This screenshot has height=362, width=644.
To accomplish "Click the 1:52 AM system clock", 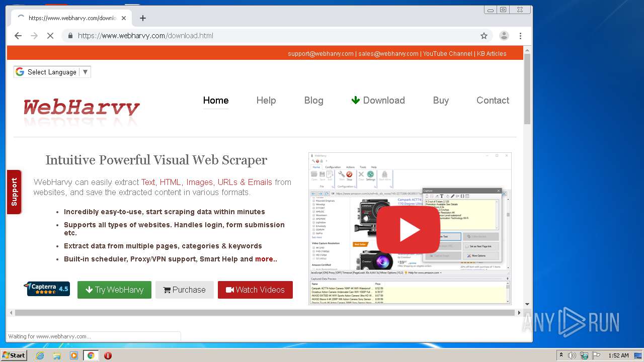I will 618,355.
